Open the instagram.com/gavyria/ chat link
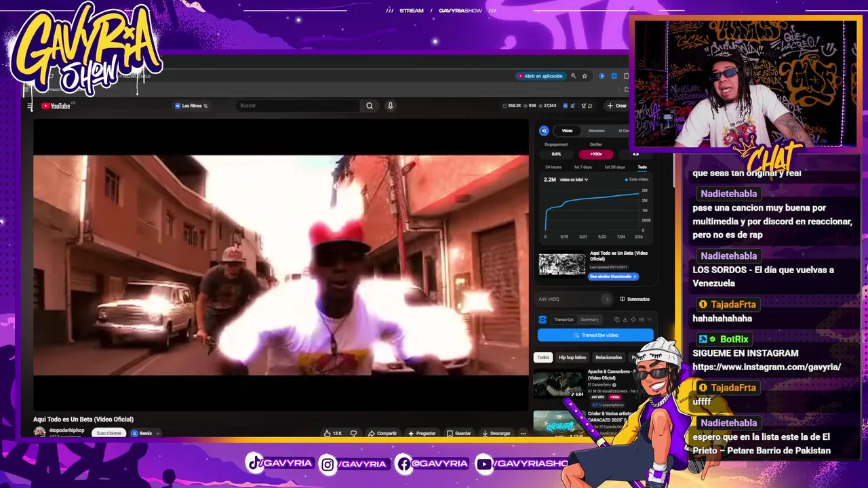 766,367
